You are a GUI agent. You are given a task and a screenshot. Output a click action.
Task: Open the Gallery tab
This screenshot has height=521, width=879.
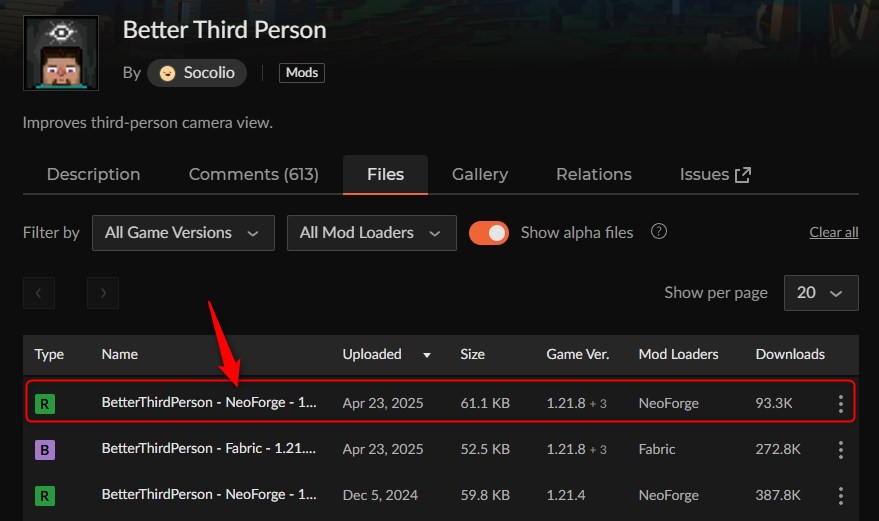tap(480, 174)
